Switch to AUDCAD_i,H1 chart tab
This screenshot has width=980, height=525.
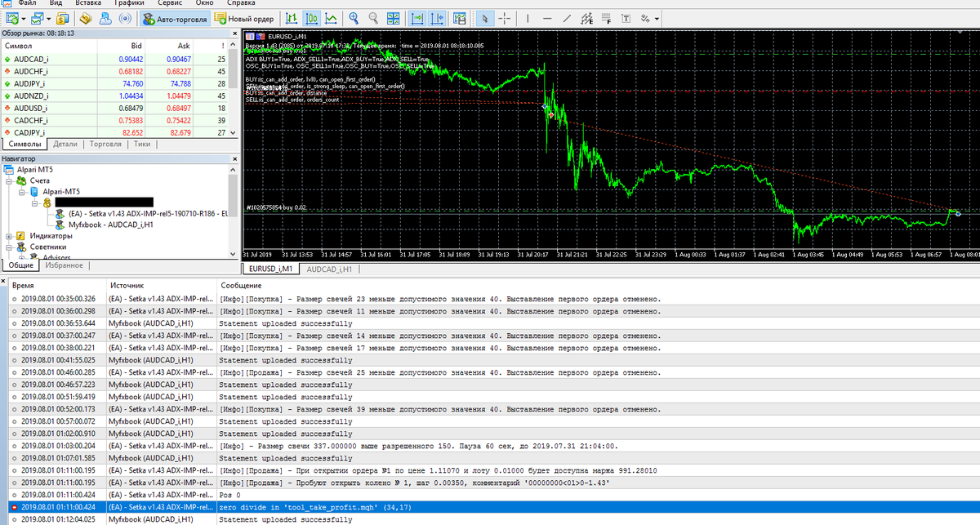point(330,269)
